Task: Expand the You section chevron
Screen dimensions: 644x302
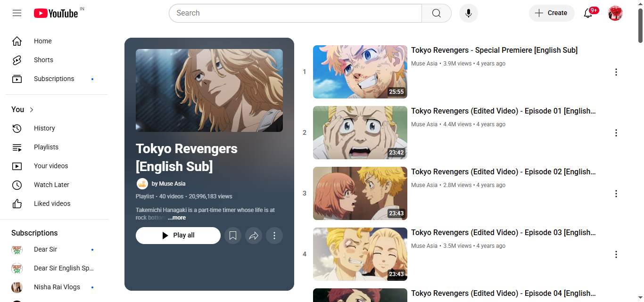Action: (32, 110)
